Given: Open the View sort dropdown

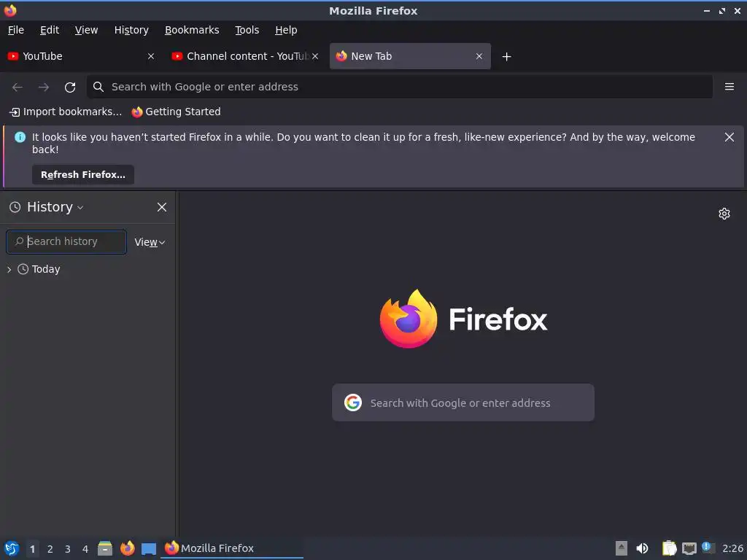Looking at the screenshot, I should (150, 242).
